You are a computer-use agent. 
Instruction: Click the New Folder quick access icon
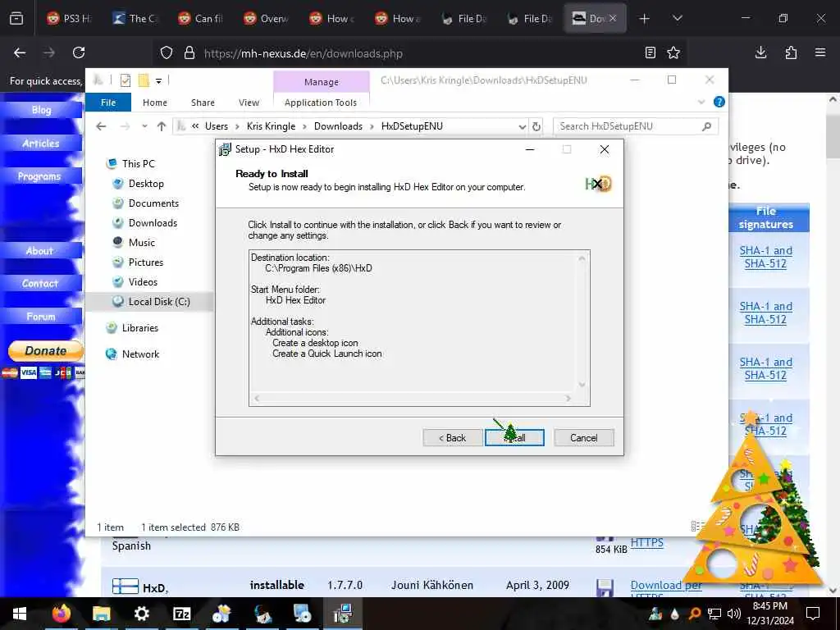(143, 80)
